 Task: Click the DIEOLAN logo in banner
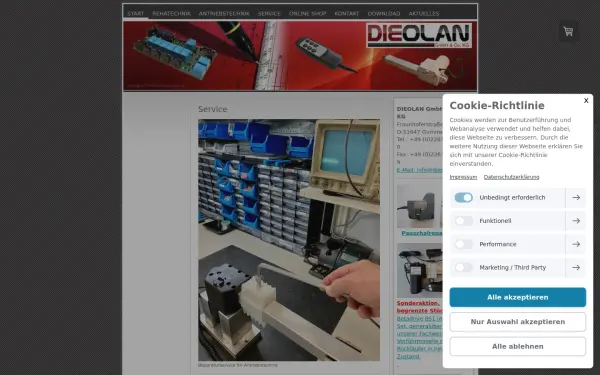[x=419, y=35]
